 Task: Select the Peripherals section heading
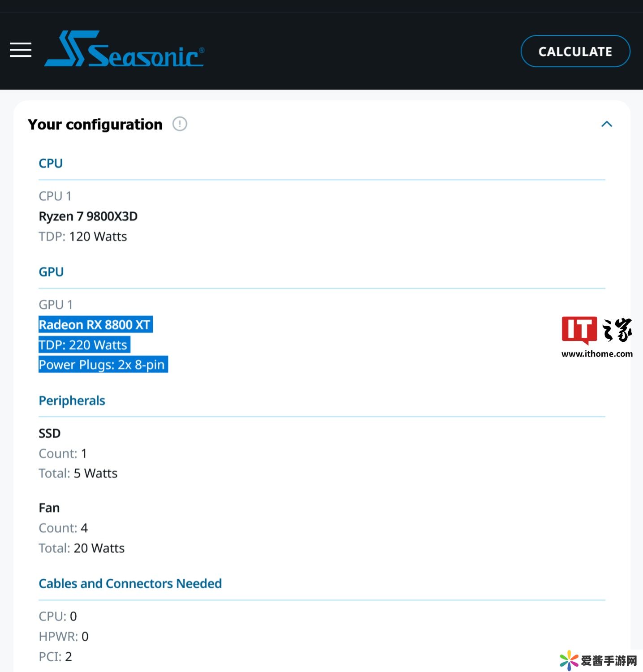pos(72,401)
